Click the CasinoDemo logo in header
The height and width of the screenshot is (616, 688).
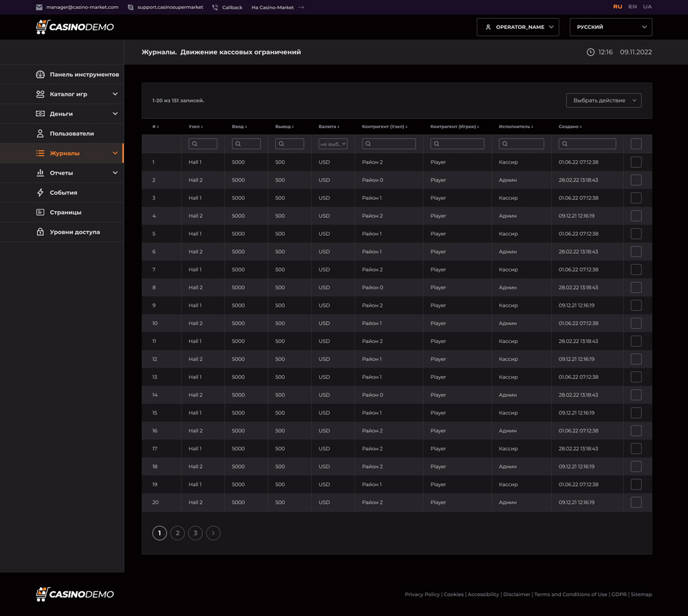(x=74, y=27)
